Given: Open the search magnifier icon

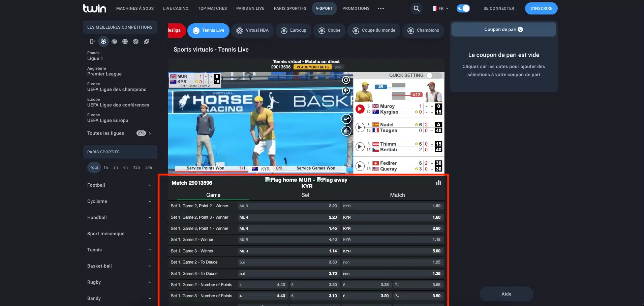Looking at the screenshot, I should click(x=417, y=8).
